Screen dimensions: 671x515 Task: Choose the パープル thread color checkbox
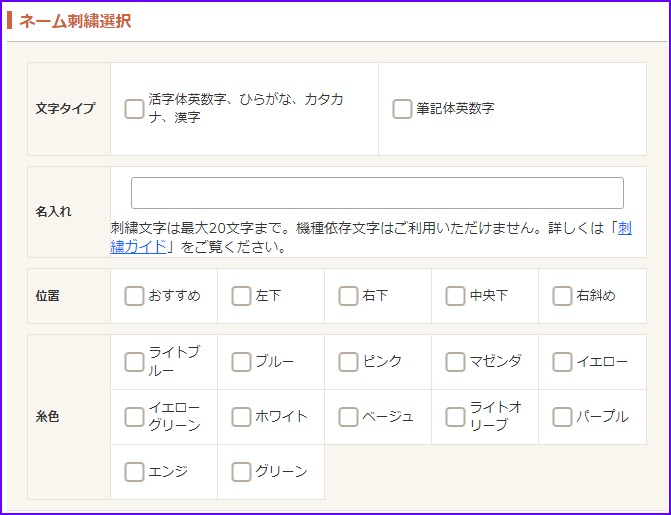point(562,417)
